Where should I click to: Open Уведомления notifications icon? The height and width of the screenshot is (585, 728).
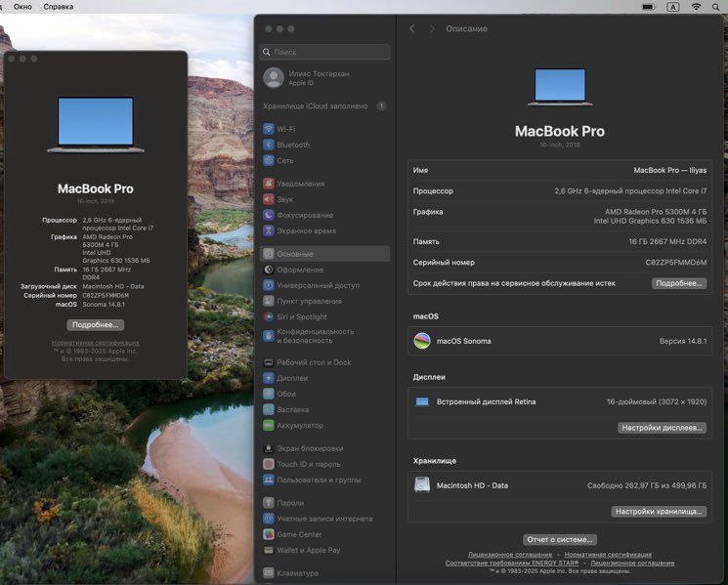(269, 184)
